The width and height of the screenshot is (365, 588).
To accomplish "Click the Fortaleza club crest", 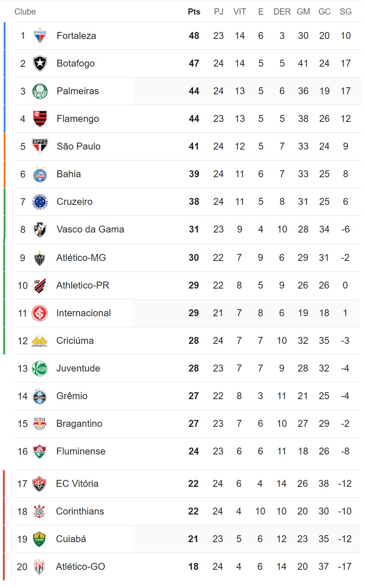I will pos(40,36).
